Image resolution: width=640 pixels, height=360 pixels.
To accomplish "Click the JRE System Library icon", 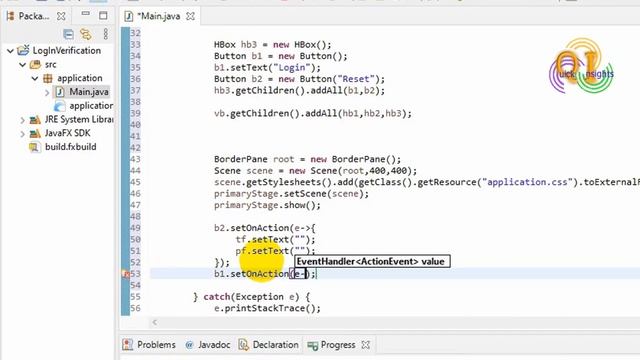I will coord(35,120).
